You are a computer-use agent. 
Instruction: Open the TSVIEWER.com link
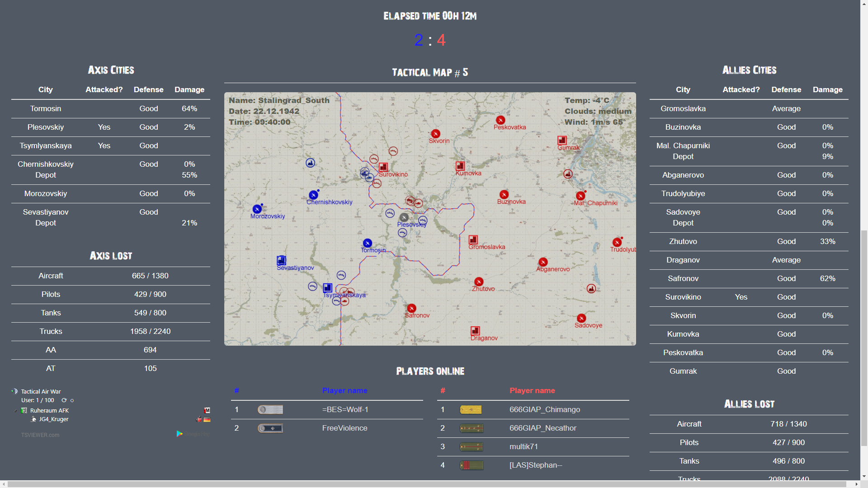click(x=40, y=435)
